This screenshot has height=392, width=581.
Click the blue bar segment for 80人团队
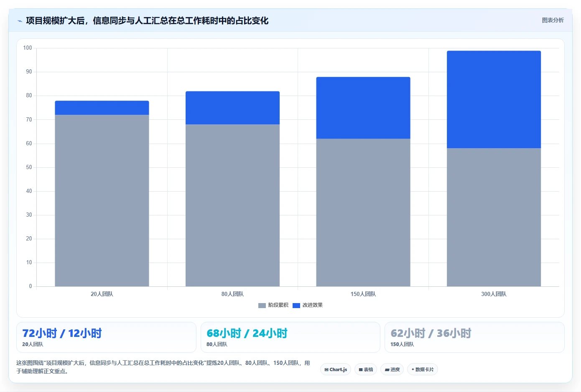(232, 108)
